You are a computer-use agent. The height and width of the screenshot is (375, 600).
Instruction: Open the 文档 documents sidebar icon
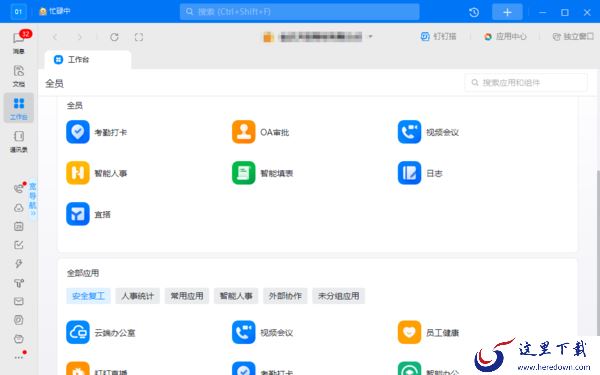click(x=19, y=76)
